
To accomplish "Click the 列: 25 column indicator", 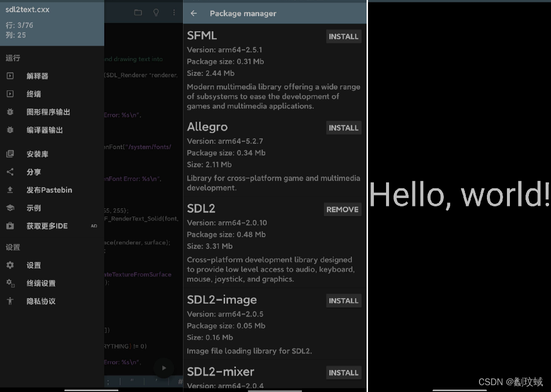I will pos(16,35).
